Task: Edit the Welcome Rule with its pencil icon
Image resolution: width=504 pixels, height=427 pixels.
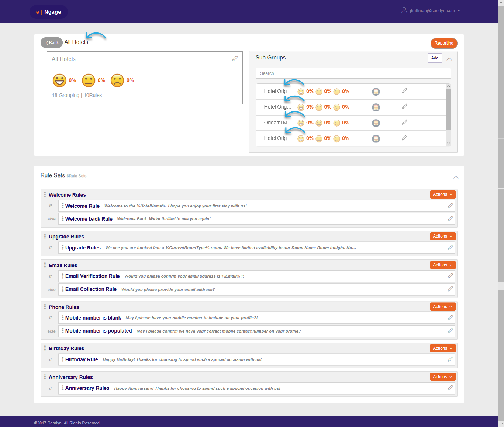Action: (x=450, y=206)
